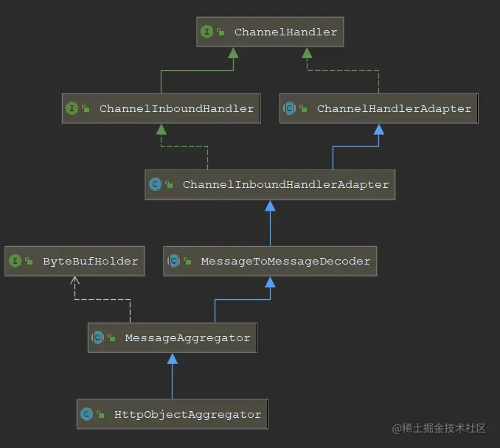Click the lock icon beside ChannelInboundHandler

click(86, 108)
